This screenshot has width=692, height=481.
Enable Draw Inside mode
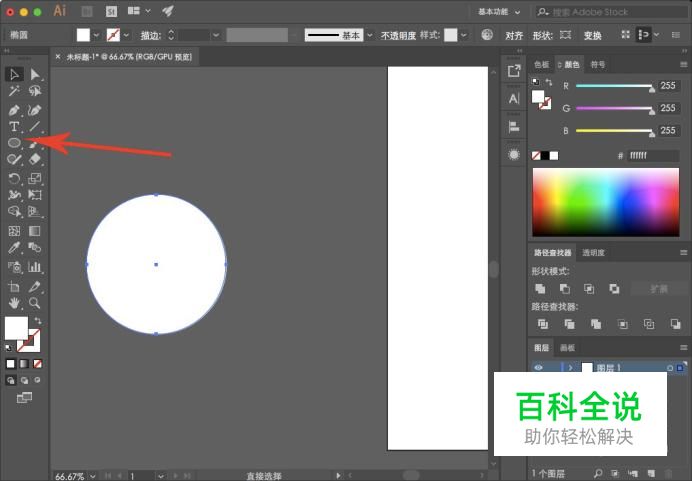[38, 380]
